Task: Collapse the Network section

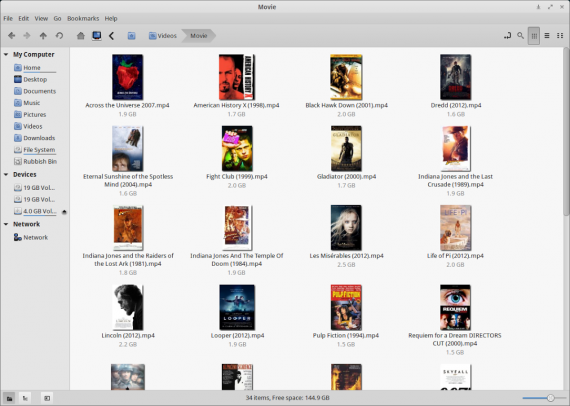Action: point(6,224)
